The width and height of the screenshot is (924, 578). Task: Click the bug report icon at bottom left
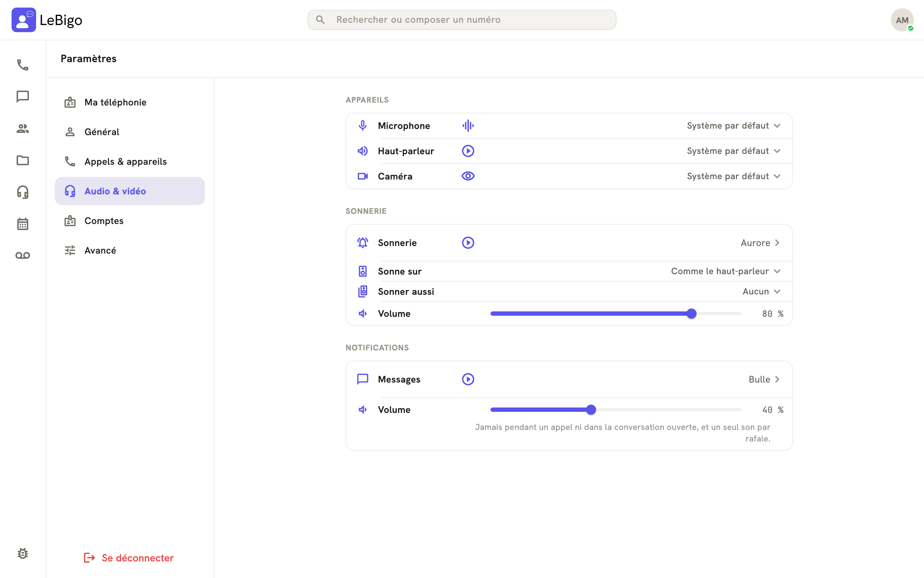22,553
